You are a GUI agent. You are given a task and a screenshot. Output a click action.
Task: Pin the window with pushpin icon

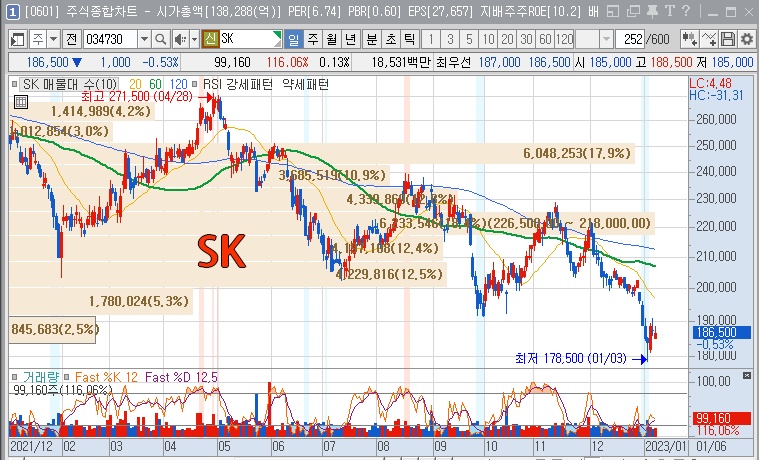[x=652, y=11]
